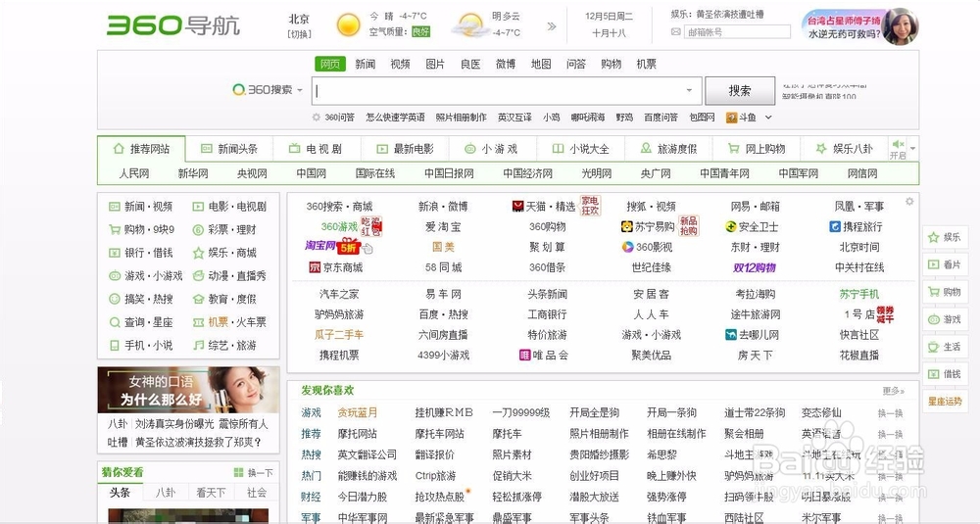Click the 切换 city switch link
This screenshot has width=980, height=524.
(x=299, y=33)
